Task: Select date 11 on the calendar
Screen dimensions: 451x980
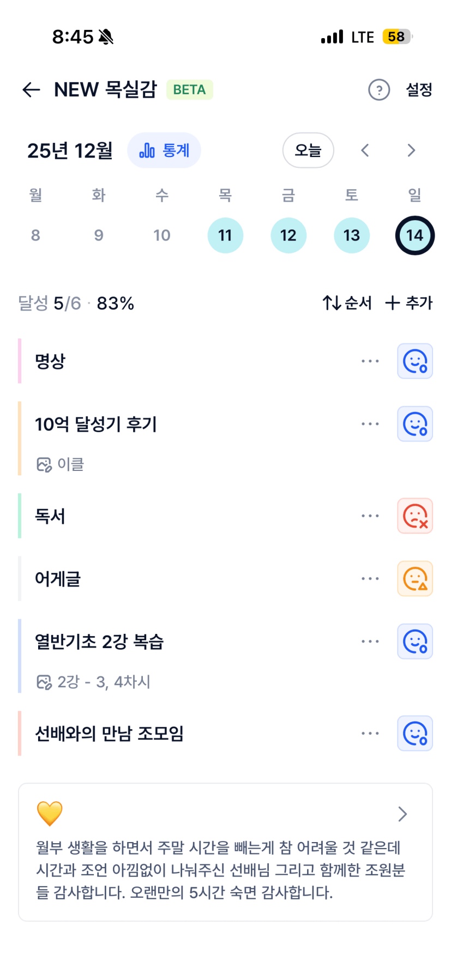Action: (x=225, y=235)
